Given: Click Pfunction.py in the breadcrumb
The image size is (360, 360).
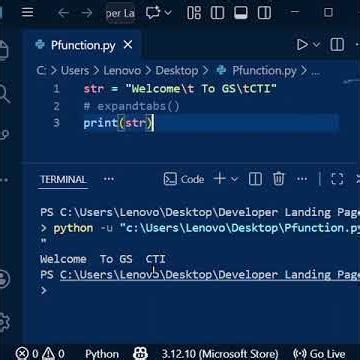Looking at the screenshot, I should pos(264,71).
